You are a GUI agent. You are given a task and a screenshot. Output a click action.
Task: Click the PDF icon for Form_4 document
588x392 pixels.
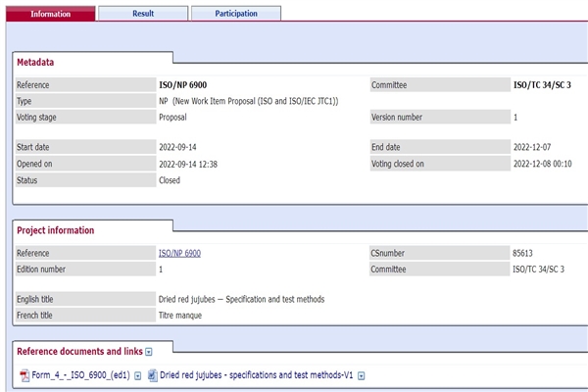[x=24, y=374]
